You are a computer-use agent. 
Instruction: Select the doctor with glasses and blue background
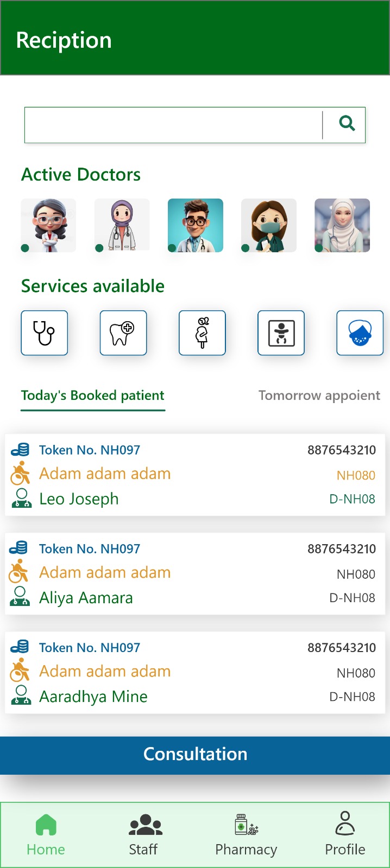click(x=196, y=225)
